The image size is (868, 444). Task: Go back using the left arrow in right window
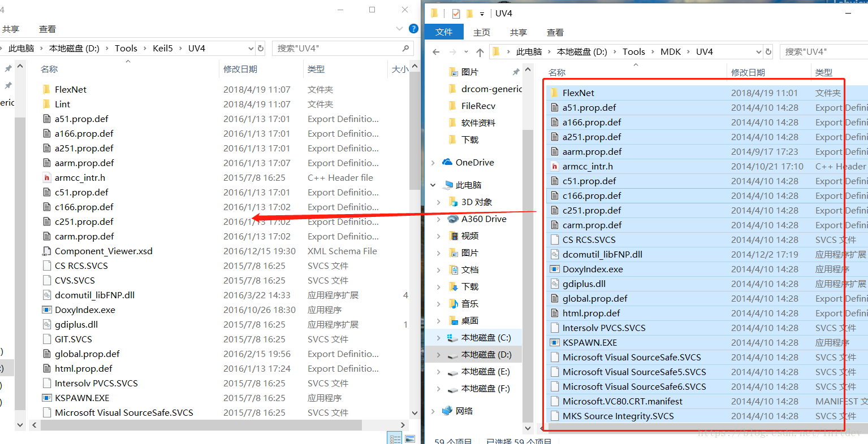pyautogui.click(x=436, y=52)
